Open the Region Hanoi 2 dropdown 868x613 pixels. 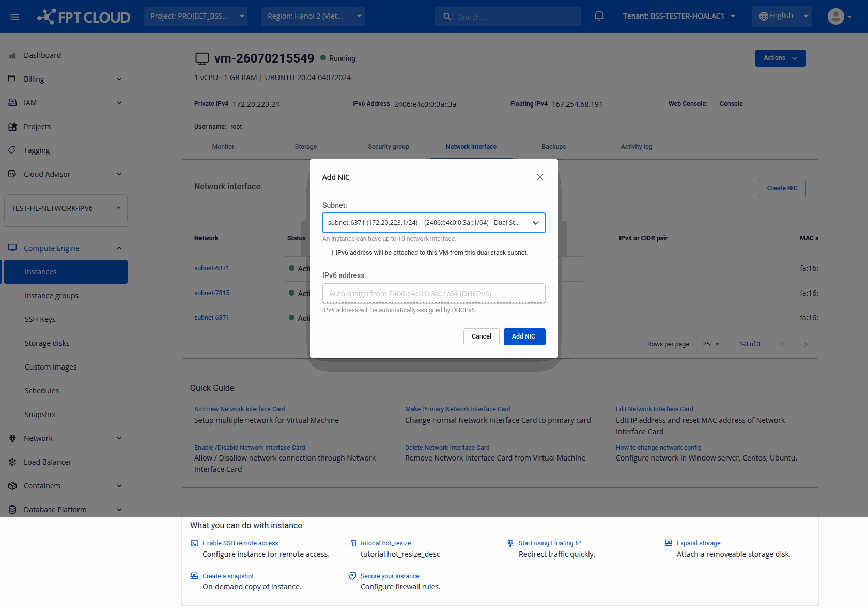pos(313,17)
